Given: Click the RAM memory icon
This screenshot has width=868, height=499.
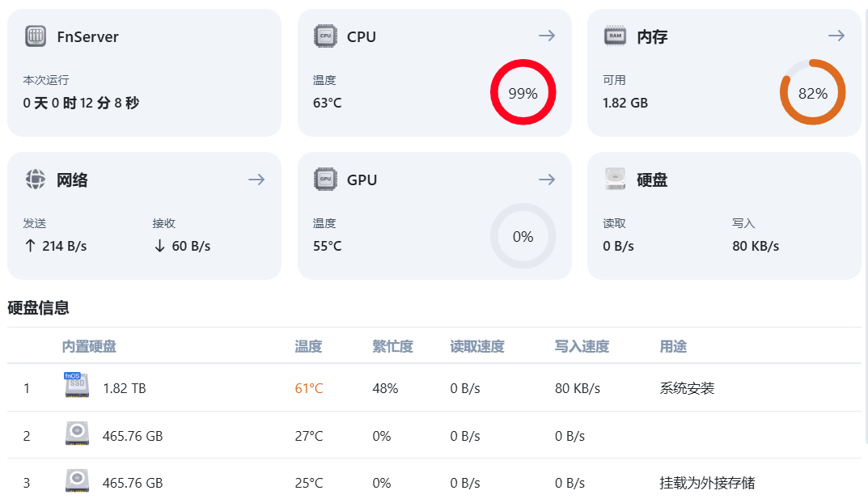Looking at the screenshot, I should click(x=615, y=36).
